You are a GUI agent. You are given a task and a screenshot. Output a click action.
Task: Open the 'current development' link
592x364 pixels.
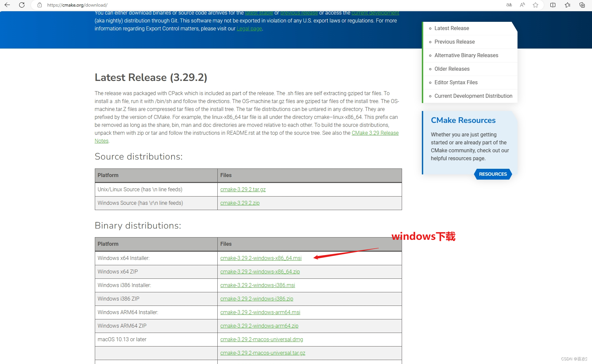(375, 13)
